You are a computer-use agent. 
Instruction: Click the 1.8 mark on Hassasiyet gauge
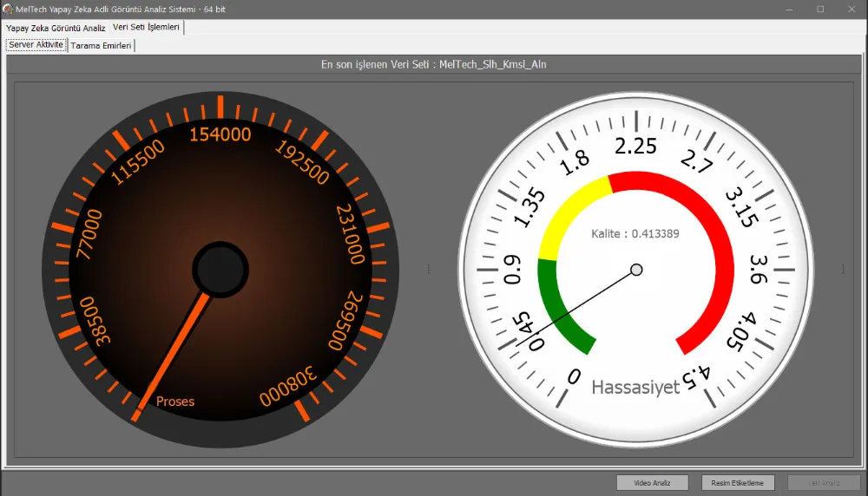click(x=575, y=162)
